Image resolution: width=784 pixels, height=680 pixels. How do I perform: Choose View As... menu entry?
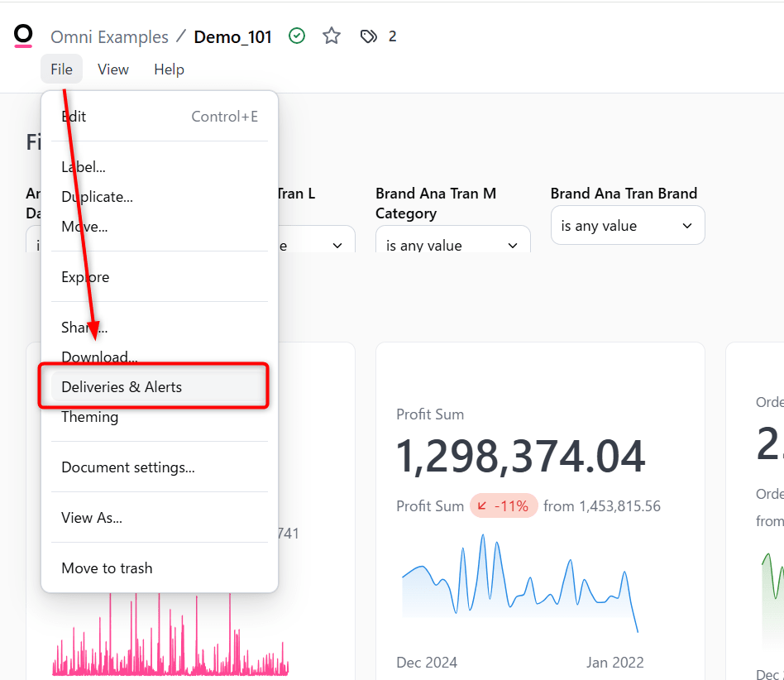[x=160, y=518]
